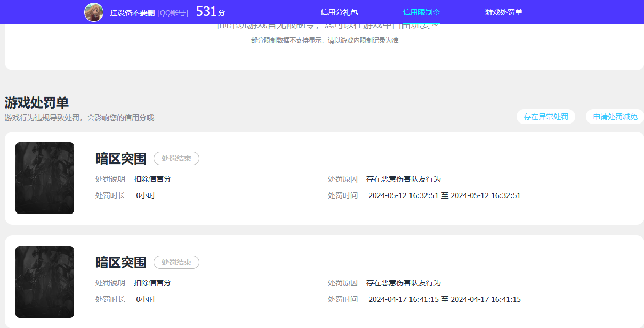Select 暗区突围 title in 2024-04-17 card
Viewport: 644px width, 328px height.
(x=121, y=262)
